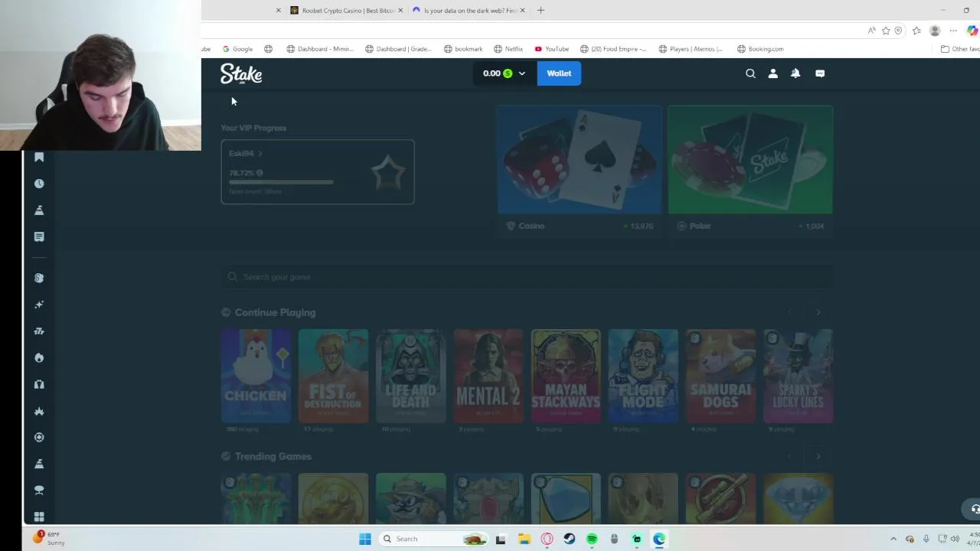Open the Mental 2 game tile

point(488,376)
